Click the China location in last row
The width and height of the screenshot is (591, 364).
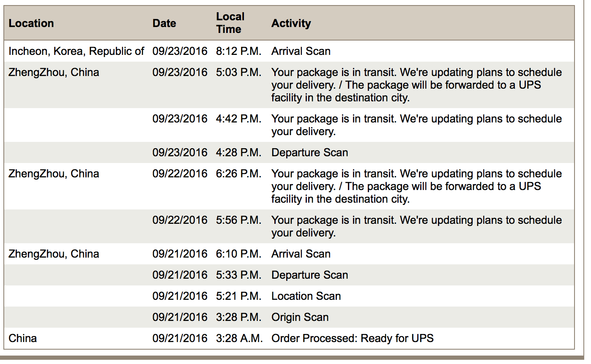click(x=23, y=338)
